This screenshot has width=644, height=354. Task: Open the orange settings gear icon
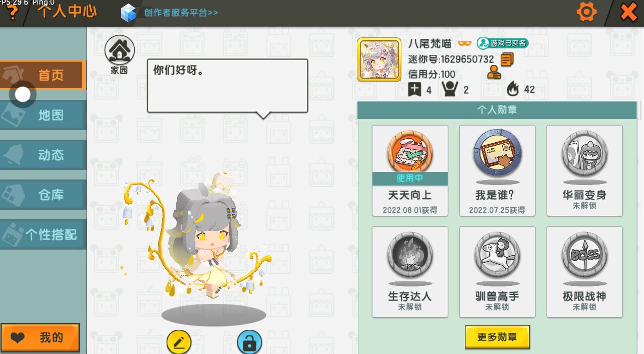pyautogui.click(x=586, y=12)
